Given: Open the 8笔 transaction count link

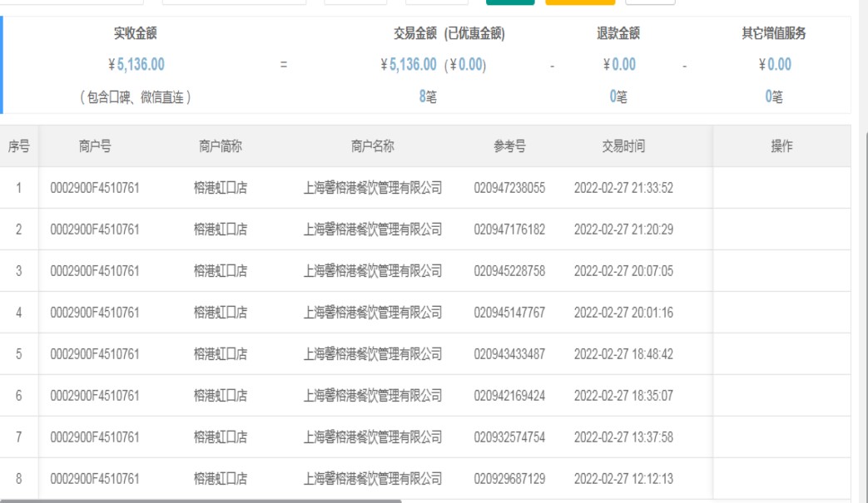Looking at the screenshot, I should point(427,97).
